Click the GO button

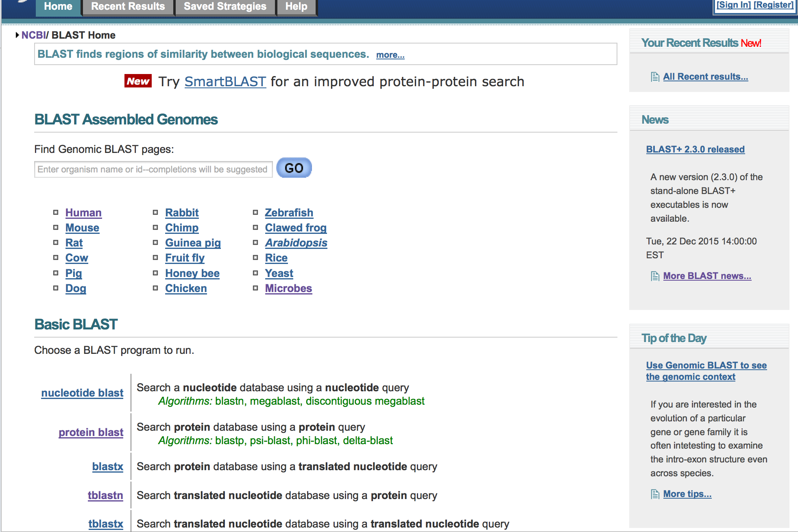(294, 168)
